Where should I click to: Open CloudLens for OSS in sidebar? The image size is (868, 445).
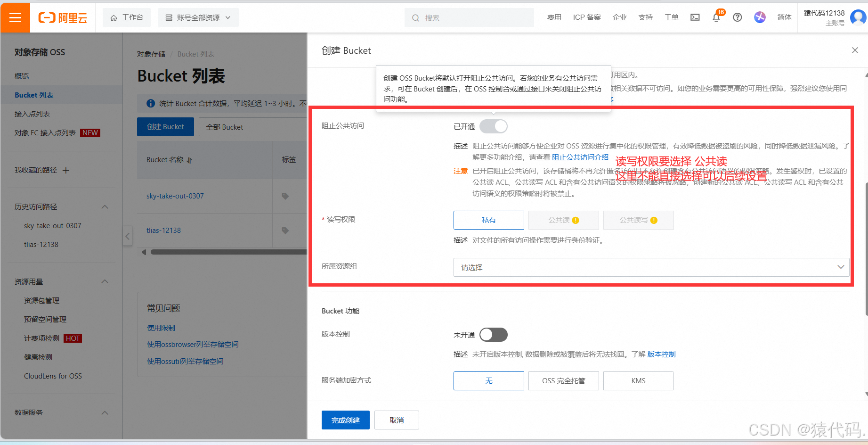53,376
